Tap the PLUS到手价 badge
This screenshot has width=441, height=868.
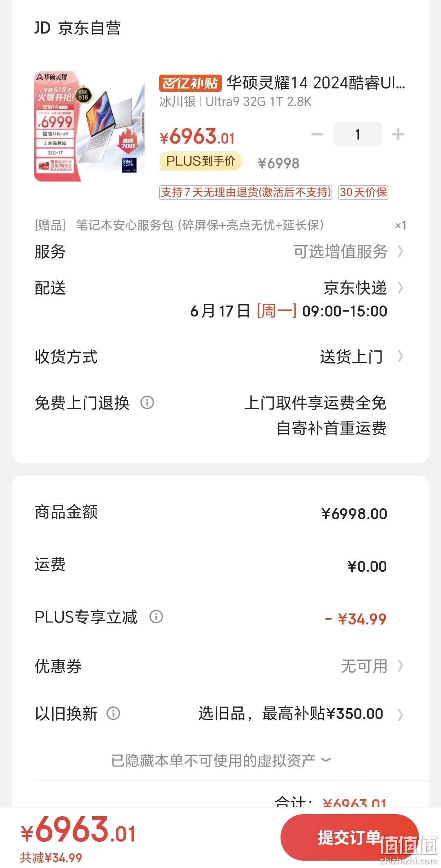[200, 161]
